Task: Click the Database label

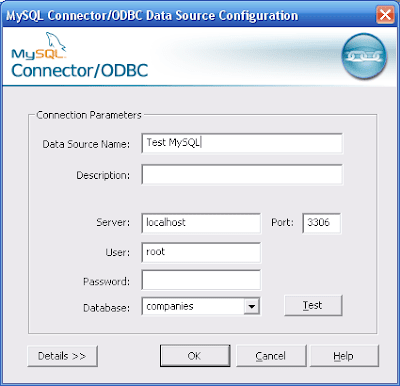Action: (106, 308)
